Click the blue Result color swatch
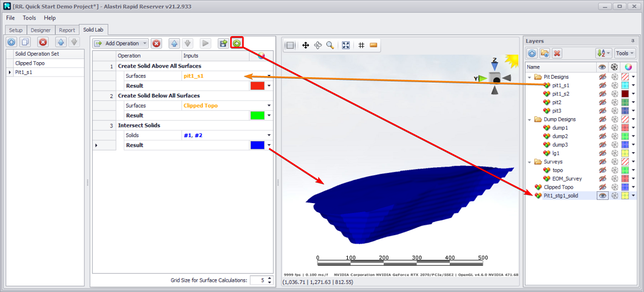The image size is (644, 292). pos(257,145)
